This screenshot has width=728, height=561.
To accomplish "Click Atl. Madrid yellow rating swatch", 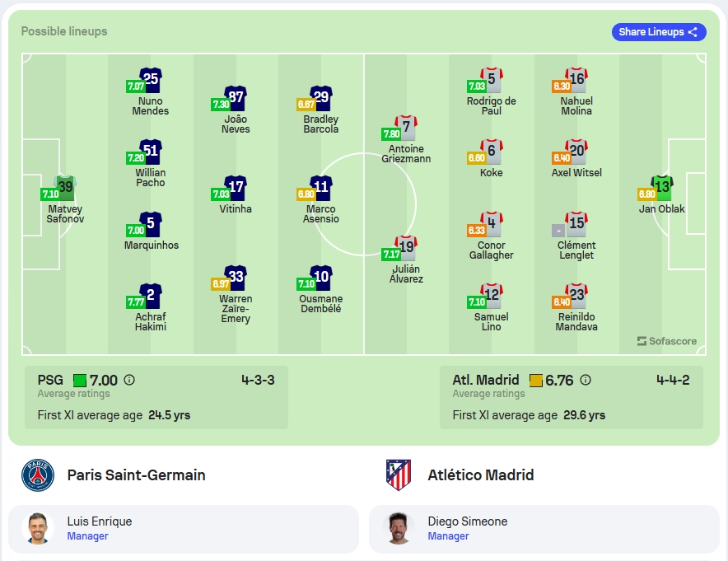I will coord(536,381).
